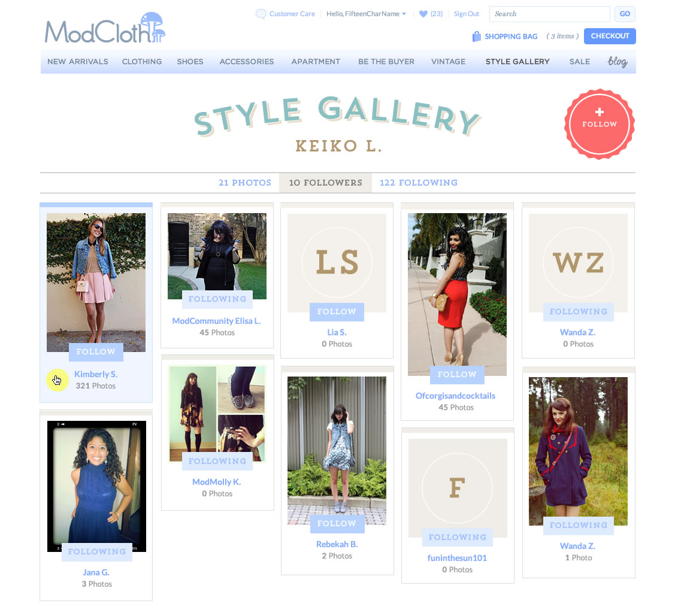The height and width of the screenshot is (616, 675).
Task: Open the Clothing navigation menu
Action: point(142,62)
